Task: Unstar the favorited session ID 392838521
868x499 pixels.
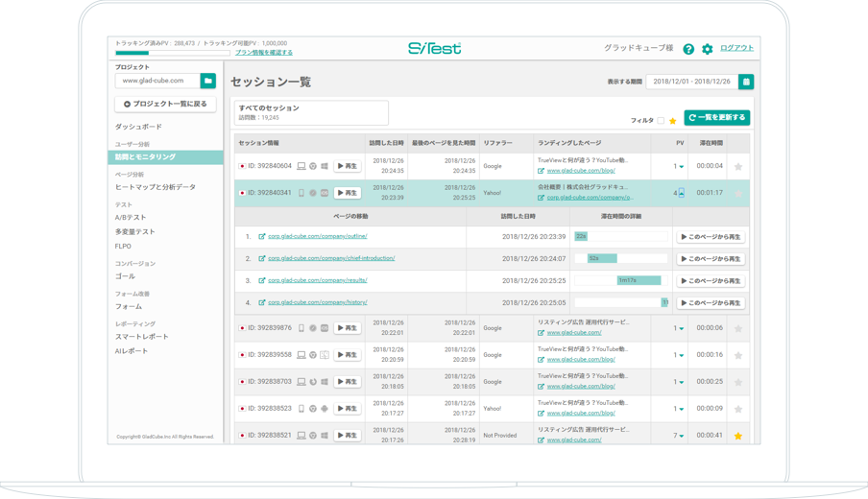Action: 738,436
